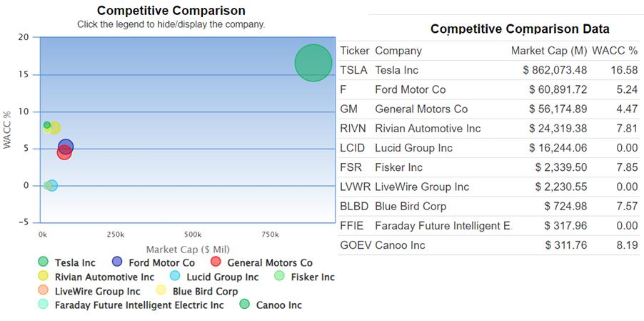644x321 pixels.
Task: Click the Ford Motor Co blue bubble
Action: (x=66, y=146)
